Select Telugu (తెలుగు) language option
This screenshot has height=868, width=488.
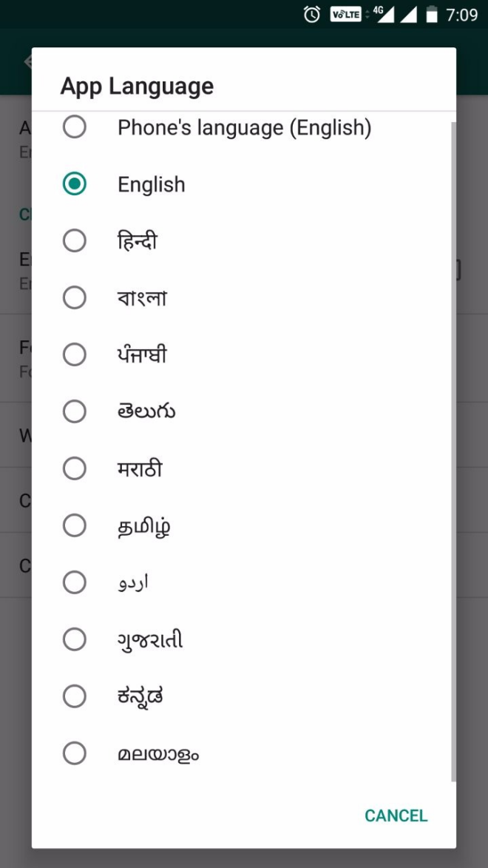[x=75, y=412]
